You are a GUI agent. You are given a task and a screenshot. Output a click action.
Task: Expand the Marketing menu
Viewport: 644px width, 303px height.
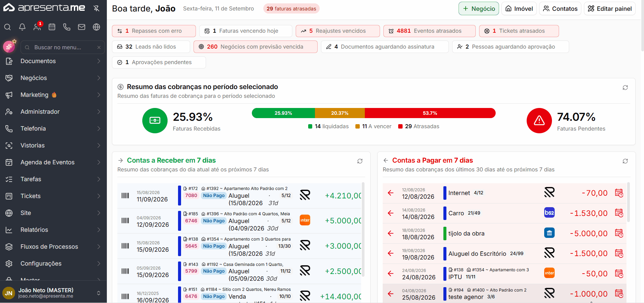(x=53, y=95)
